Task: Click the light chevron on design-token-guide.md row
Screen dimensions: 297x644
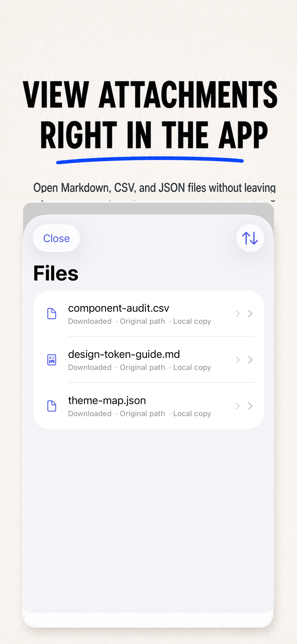Action: 238,360
